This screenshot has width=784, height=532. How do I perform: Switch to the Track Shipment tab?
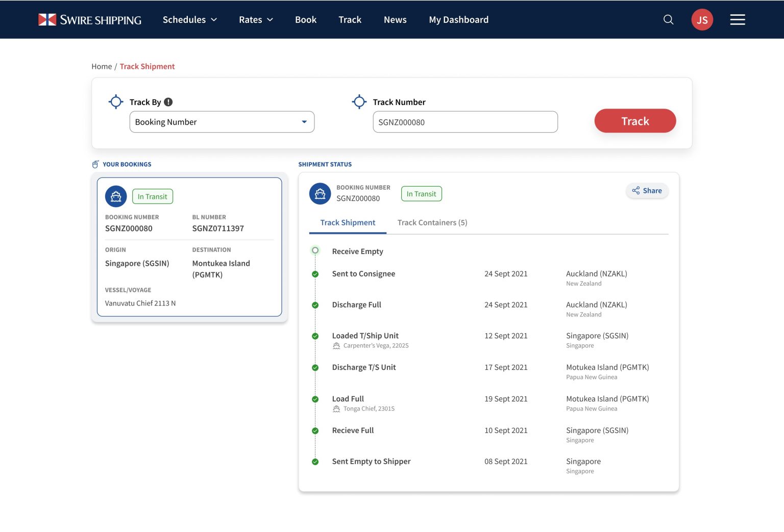tap(348, 223)
